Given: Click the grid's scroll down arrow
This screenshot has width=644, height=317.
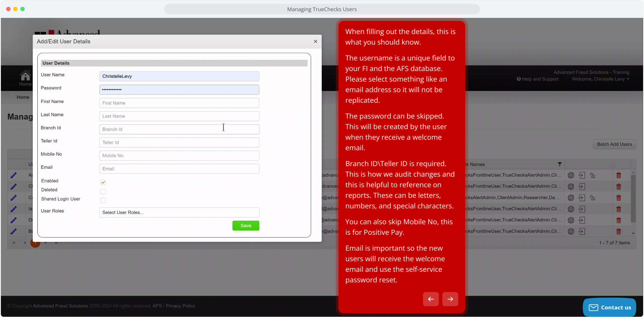Looking at the screenshot, I should click(633, 233).
